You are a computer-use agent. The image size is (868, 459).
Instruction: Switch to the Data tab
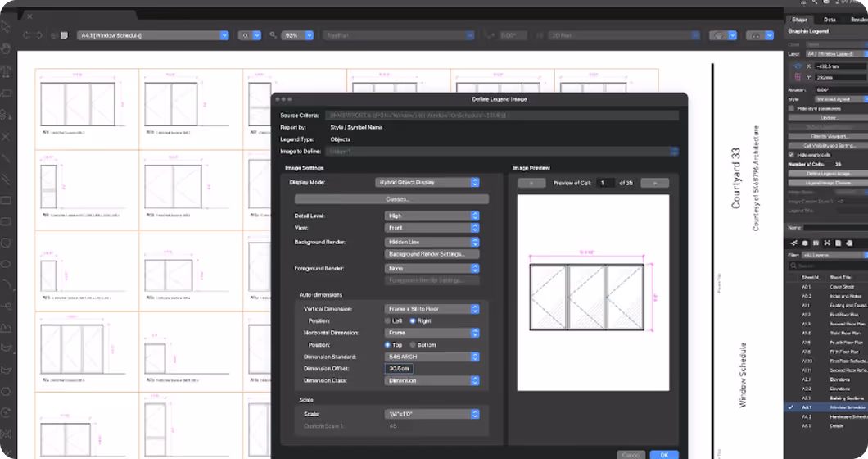830,20
